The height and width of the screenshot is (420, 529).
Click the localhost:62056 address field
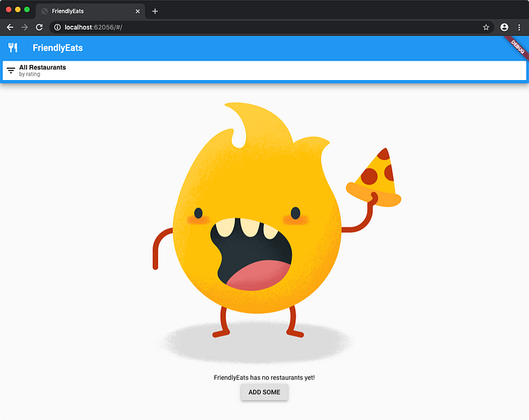271,27
